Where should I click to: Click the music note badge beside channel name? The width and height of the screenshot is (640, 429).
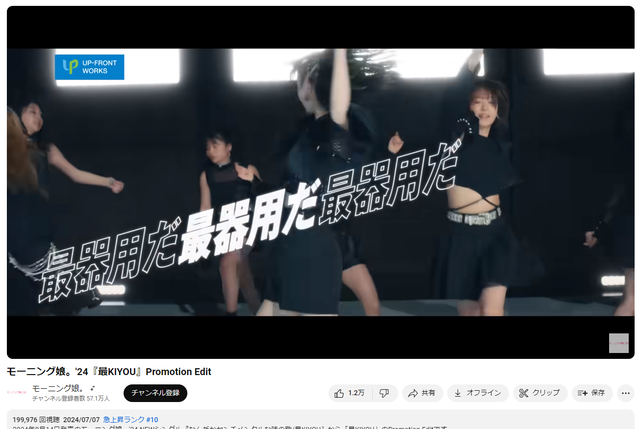pos(93,388)
